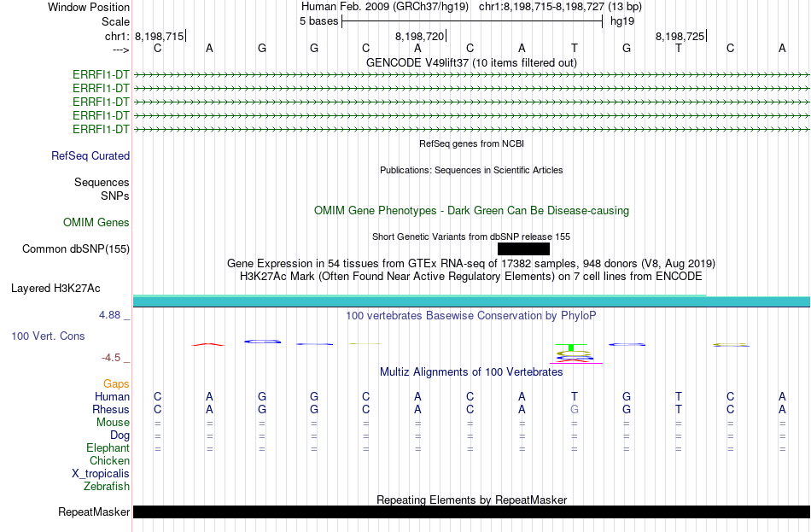Click the ---> sequence direction arrow label

(121, 50)
